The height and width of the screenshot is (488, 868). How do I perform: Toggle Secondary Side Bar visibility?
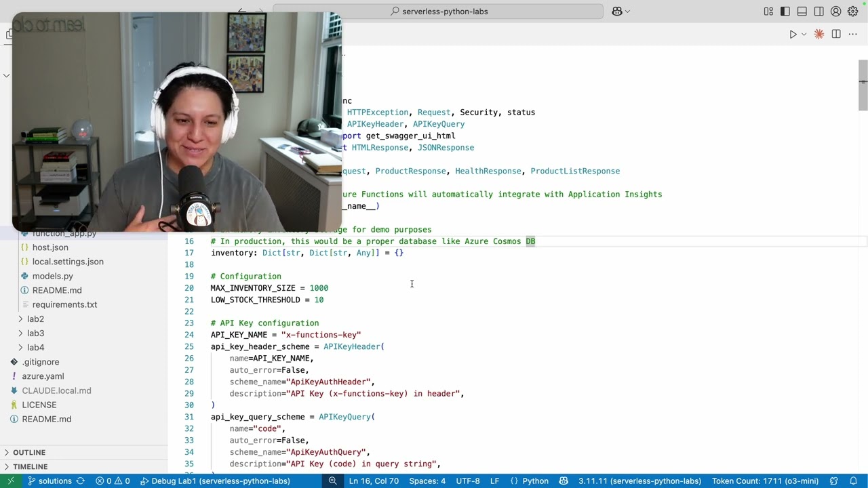click(819, 12)
